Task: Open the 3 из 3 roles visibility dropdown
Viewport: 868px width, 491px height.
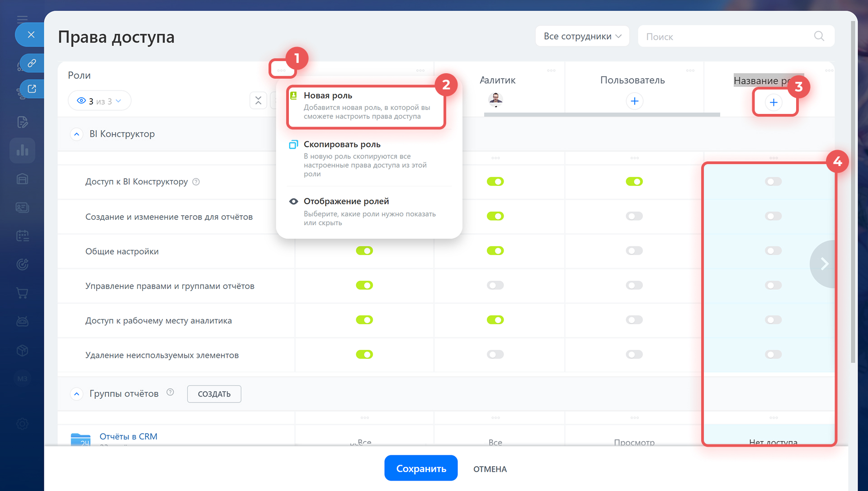Action: [99, 101]
